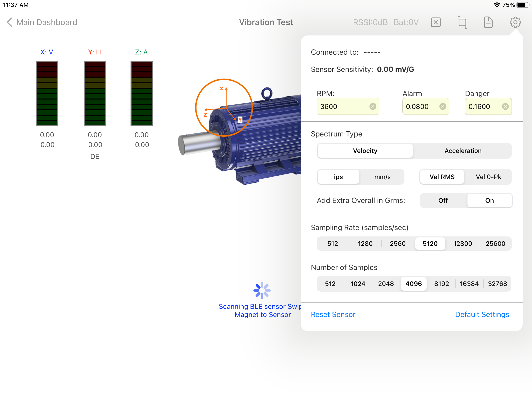Tap the Bat:0V indicator
This screenshot has height=399, width=532.
point(406,22)
